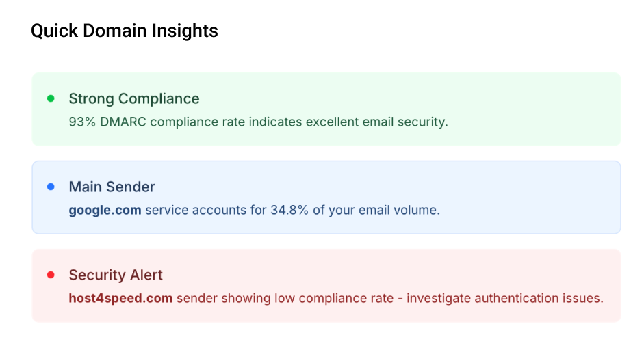
Task: Click the 93% DMARC compliance rate text
Action: pos(258,122)
